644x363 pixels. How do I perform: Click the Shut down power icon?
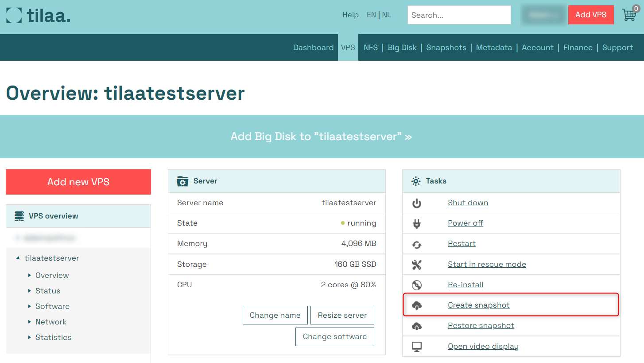tap(417, 203)
